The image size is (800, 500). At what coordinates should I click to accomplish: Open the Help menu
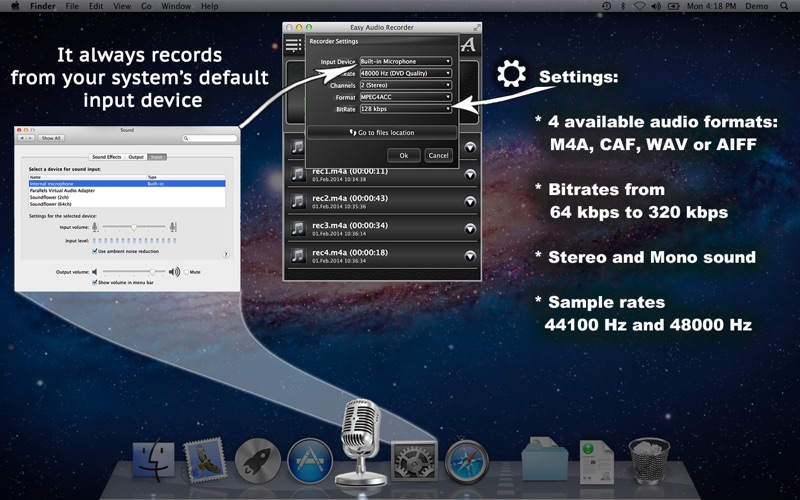click(209, 6)
